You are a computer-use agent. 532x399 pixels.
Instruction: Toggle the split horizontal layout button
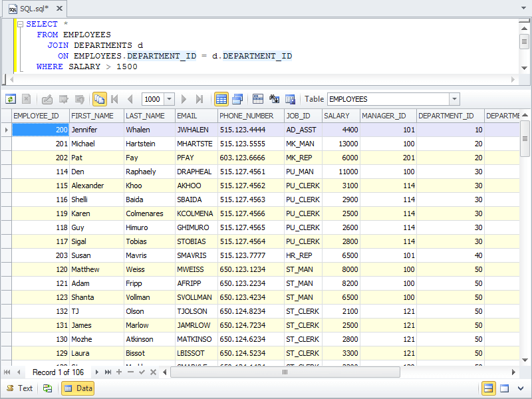tap(489, 388)
